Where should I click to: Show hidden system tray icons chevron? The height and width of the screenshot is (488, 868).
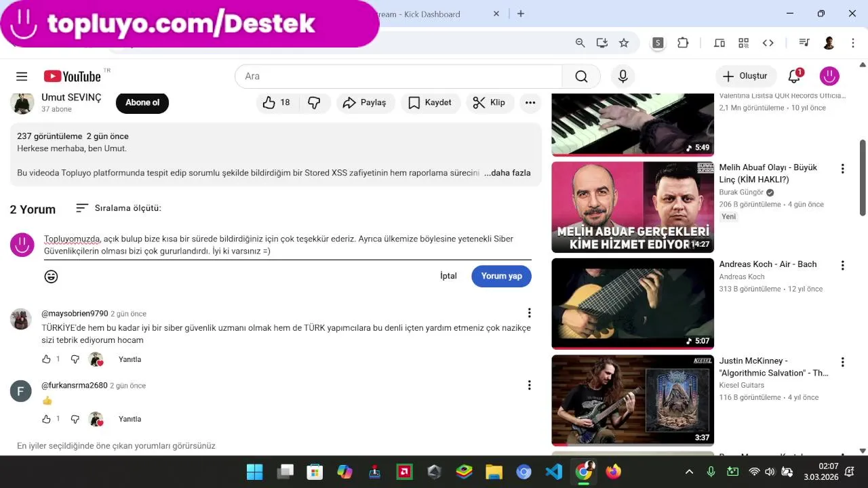(x=689, y=472)
